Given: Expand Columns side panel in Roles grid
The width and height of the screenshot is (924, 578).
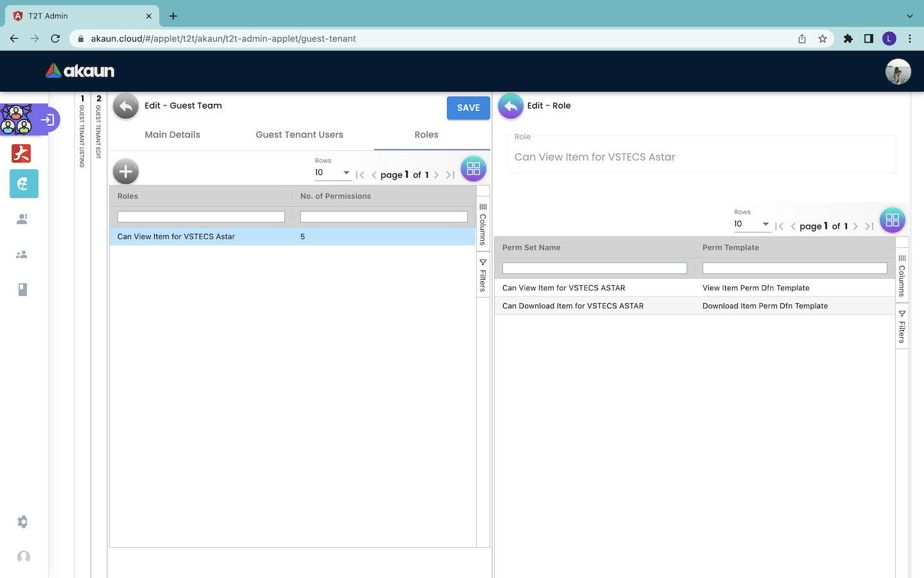Looking at the screenshot, I should tap(483, 224).
